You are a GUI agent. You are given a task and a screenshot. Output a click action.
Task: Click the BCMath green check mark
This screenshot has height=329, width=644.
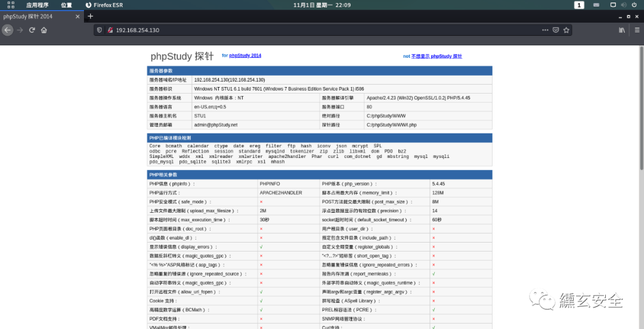point(261,310)
